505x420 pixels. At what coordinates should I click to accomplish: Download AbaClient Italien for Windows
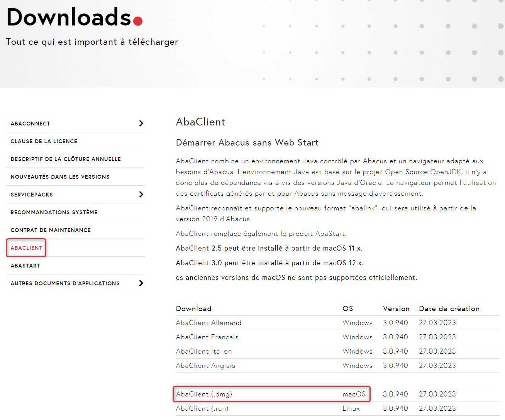point(204,351)
